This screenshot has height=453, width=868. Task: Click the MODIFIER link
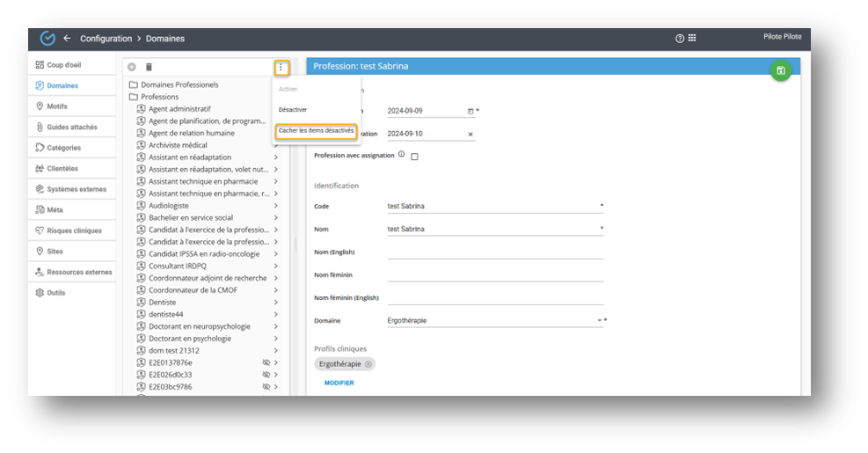tap(339, 384)
